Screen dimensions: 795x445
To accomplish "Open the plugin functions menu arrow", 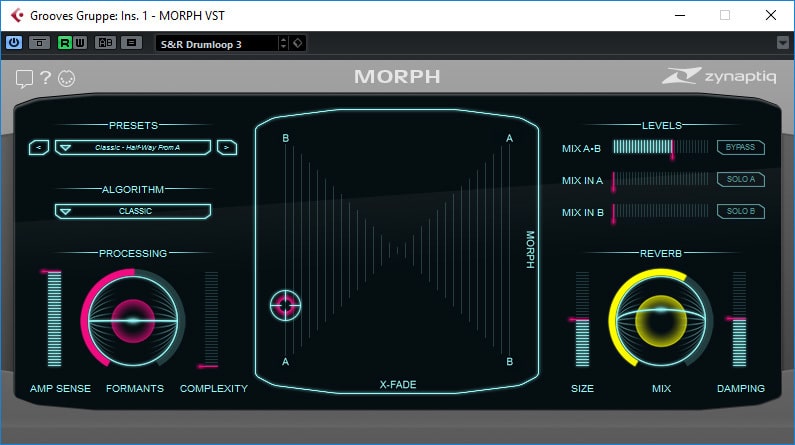I will click(x=783, y=43).
